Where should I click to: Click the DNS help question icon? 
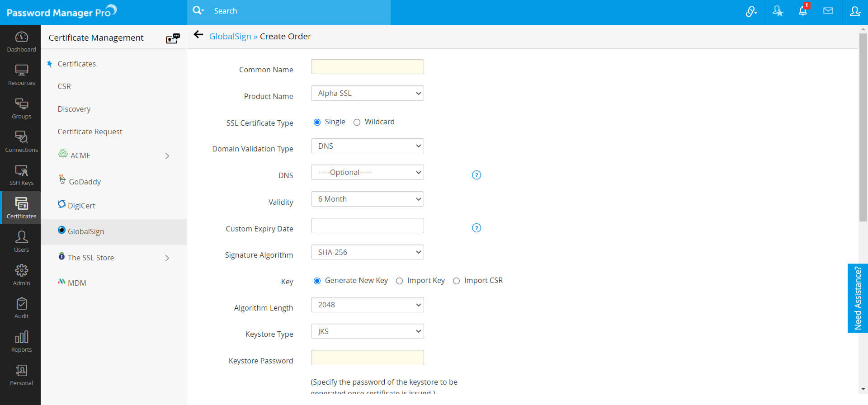476,175
